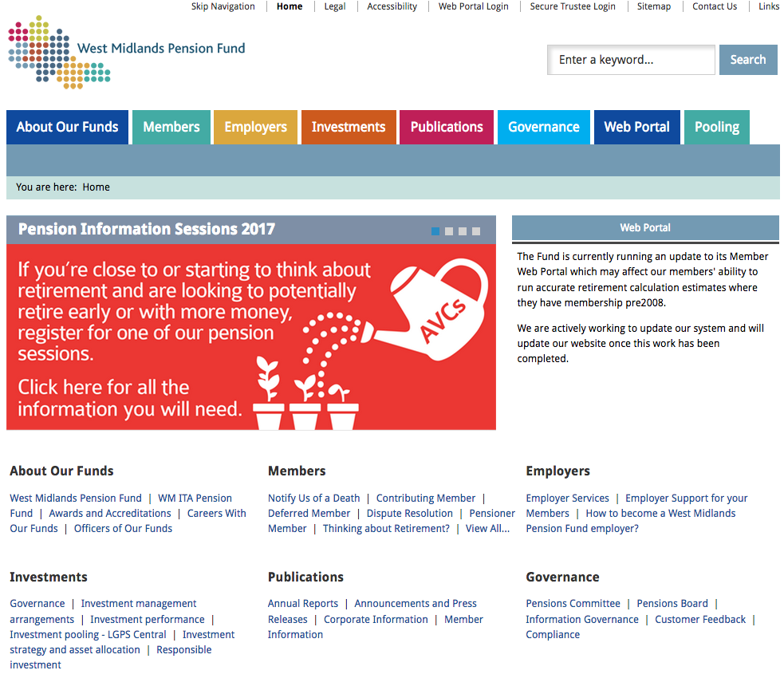Image resolution: width=784 pixels, height=690 pixels.
Task: Switch to the second carousel slide dot
Action: tap(449, 231)
